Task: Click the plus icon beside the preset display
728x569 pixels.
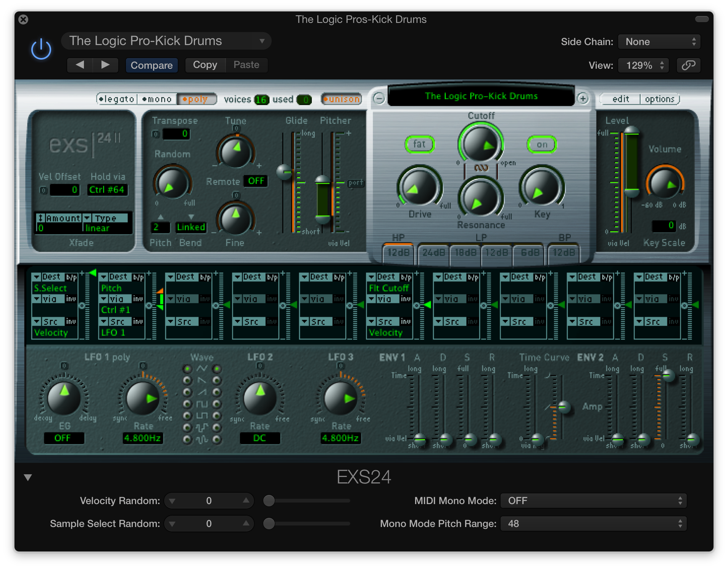Action: tap(583, 99)
